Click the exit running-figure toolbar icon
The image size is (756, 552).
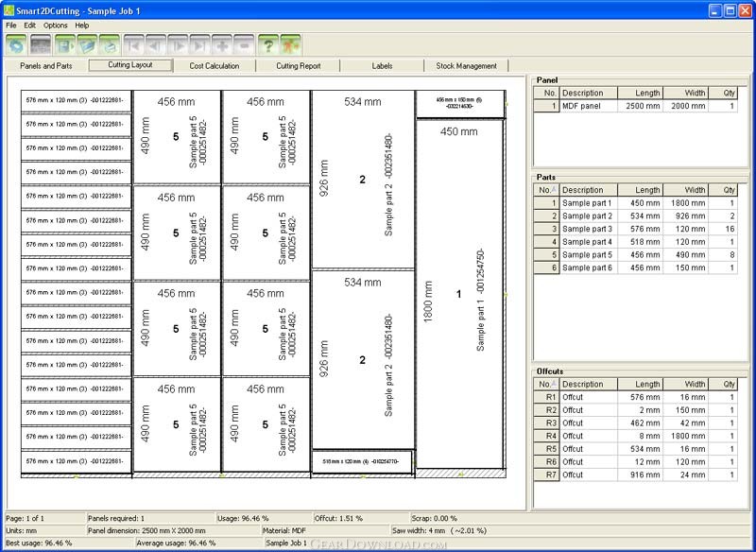click(x=291, y=45)
